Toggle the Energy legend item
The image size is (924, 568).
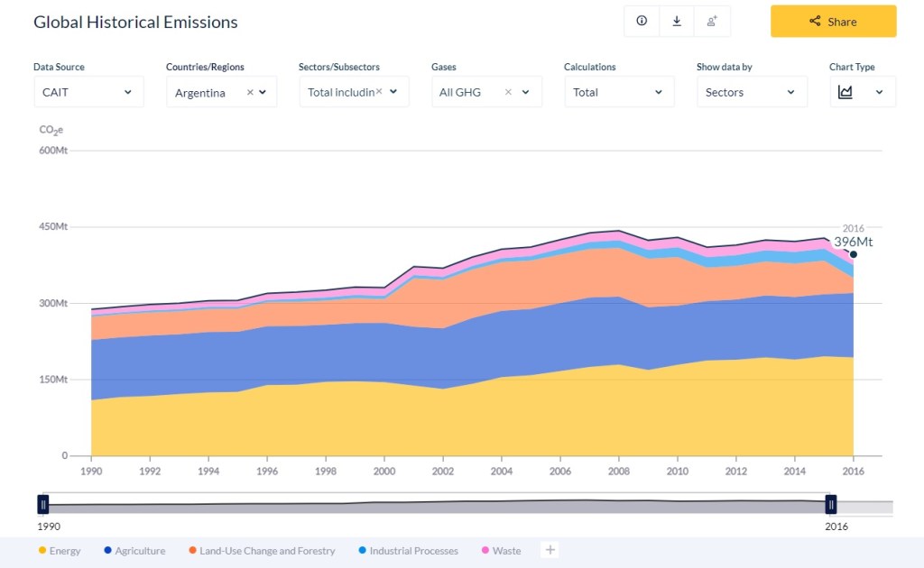pyautogui.click(x=60, y=551)
